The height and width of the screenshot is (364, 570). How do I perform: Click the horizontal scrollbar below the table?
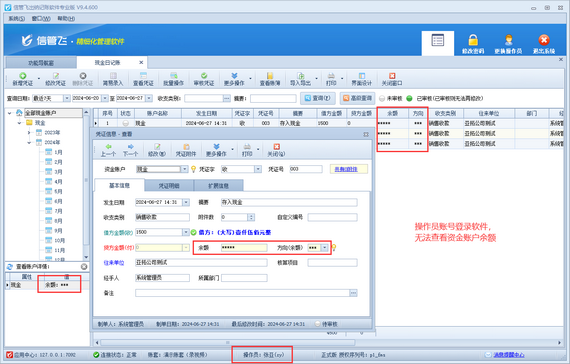(x=228, y=343)
